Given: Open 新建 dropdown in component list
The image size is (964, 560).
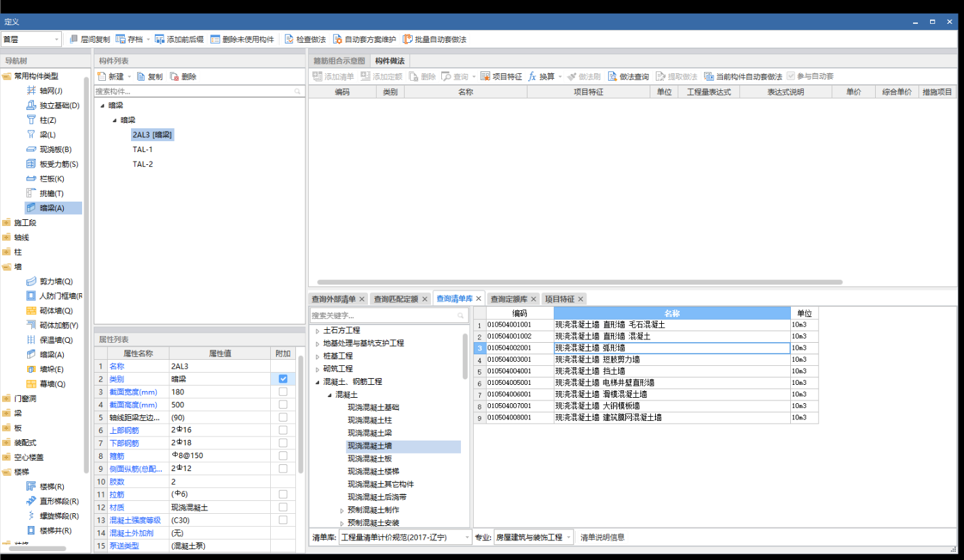Looking at the screenshot, I should coord(130,77).
